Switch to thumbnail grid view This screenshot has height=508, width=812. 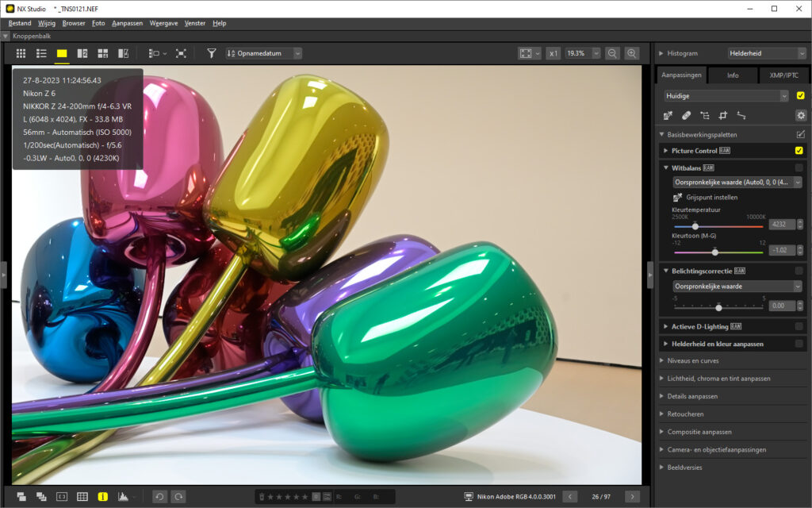click(21, 53)
